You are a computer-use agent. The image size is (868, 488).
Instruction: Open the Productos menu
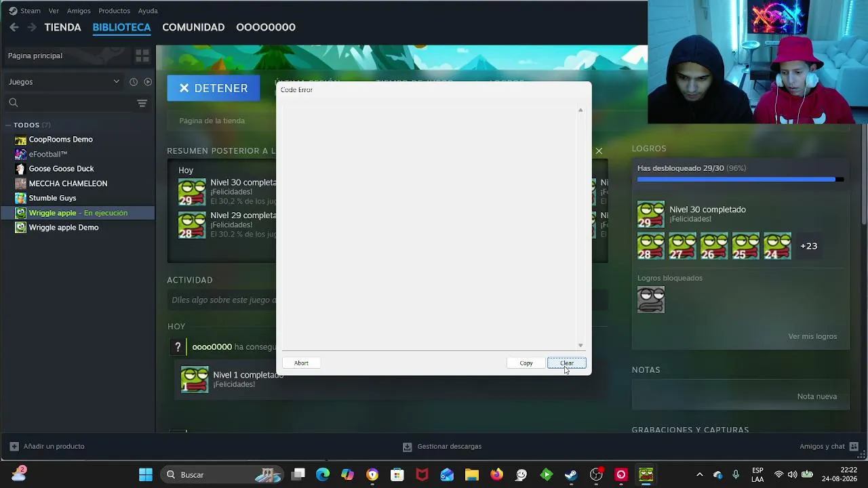[114, 11]
